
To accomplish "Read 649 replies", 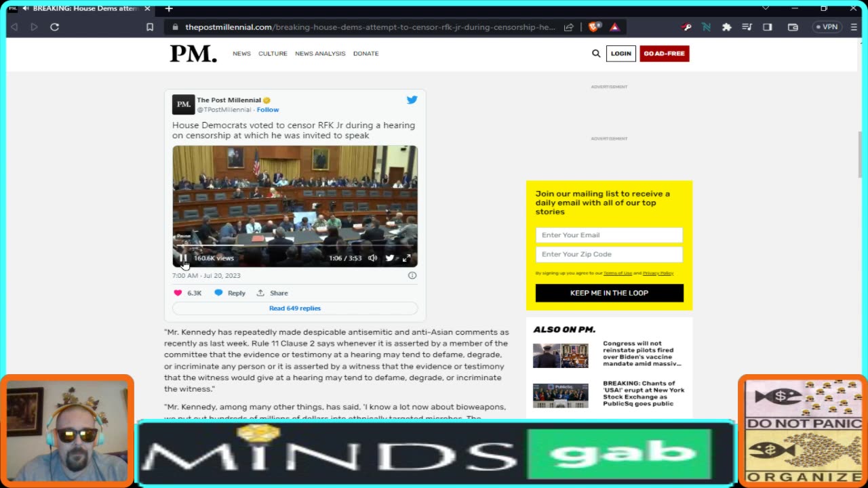I will [x=295, y=308].
